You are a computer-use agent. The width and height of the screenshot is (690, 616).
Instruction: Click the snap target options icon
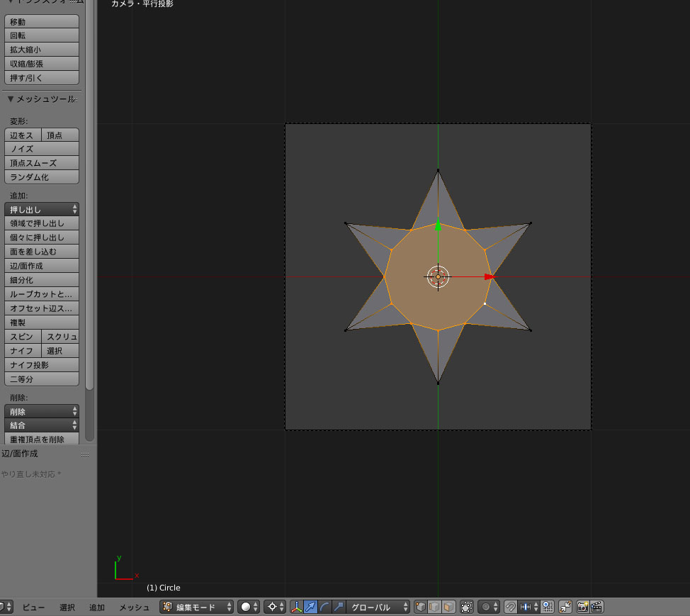click(548, 607)
